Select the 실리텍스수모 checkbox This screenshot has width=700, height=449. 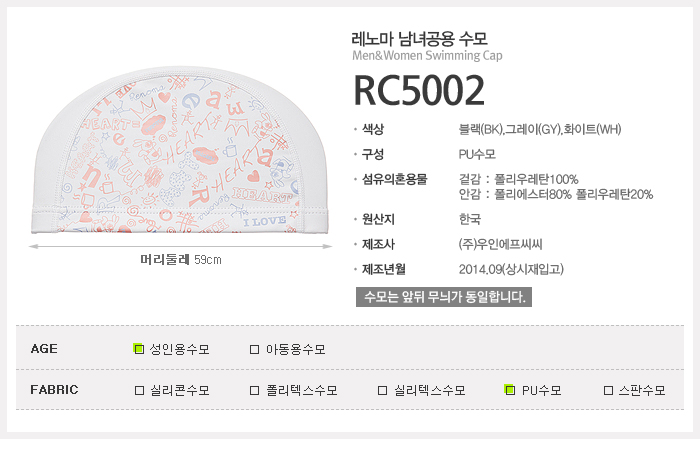point(382,390)
